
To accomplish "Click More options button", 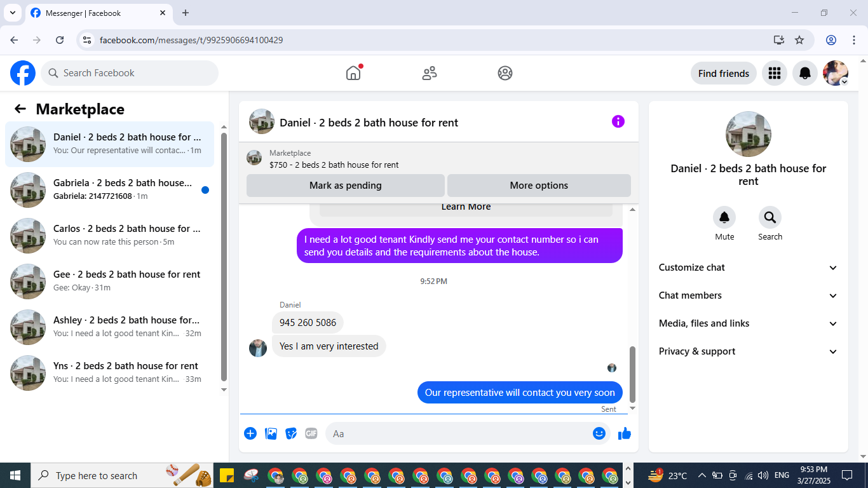I will 539,186.
